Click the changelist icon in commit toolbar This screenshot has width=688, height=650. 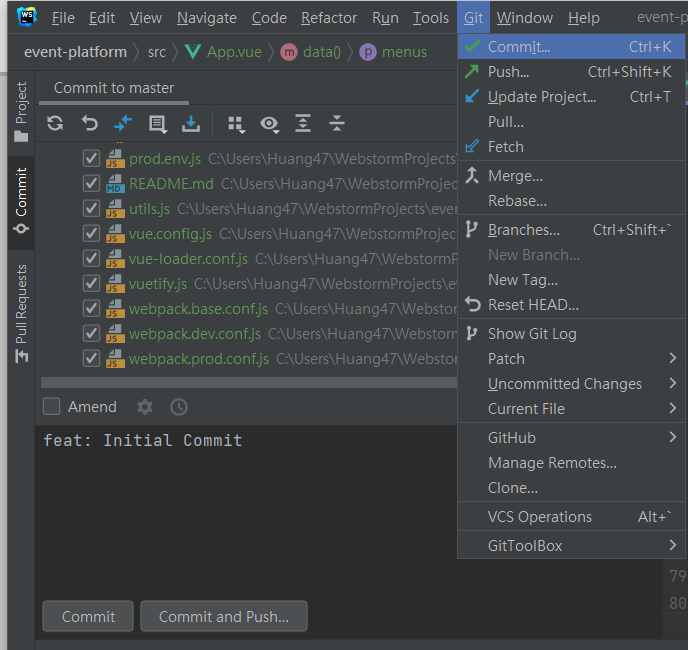click(x=158, y=124)
